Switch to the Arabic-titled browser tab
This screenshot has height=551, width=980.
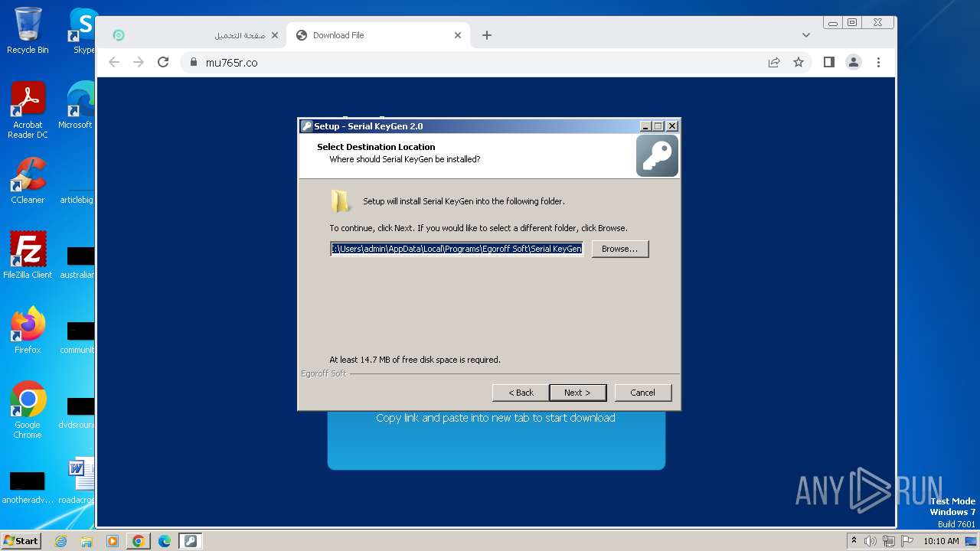195,35
